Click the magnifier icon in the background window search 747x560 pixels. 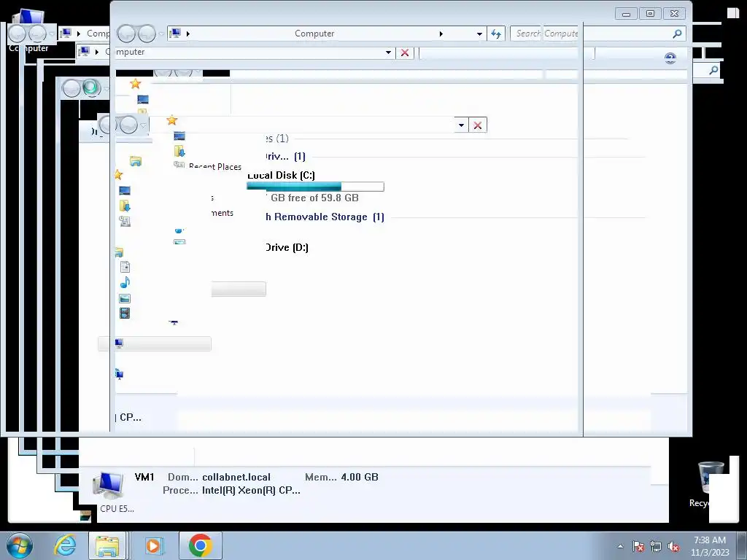(x=713, y=71)
